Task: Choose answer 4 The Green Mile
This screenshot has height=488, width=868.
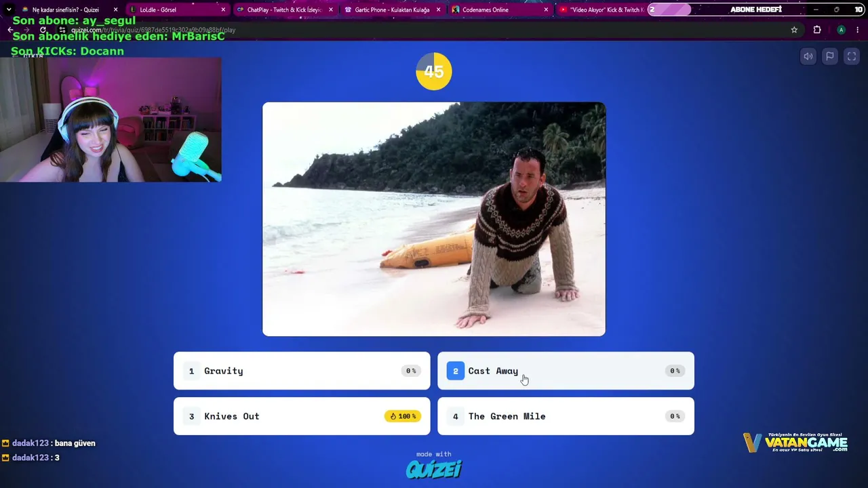Action: point(566,416)
